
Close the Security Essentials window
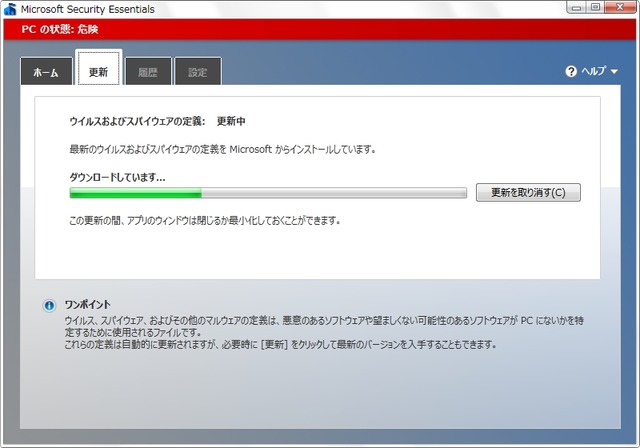pyautogui.click(x=620, y=7)
